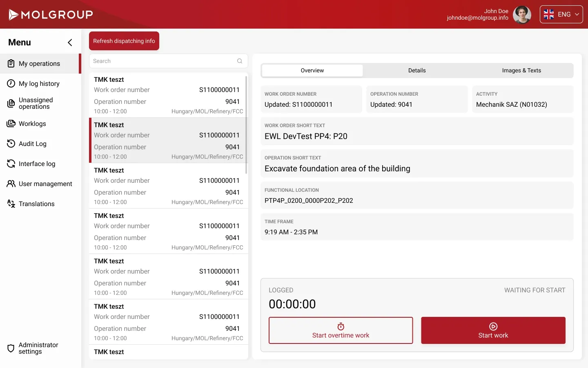Select the Overview tab
Image resolution: width=588 pixels, height=368 pixels.
pos(312,70)
